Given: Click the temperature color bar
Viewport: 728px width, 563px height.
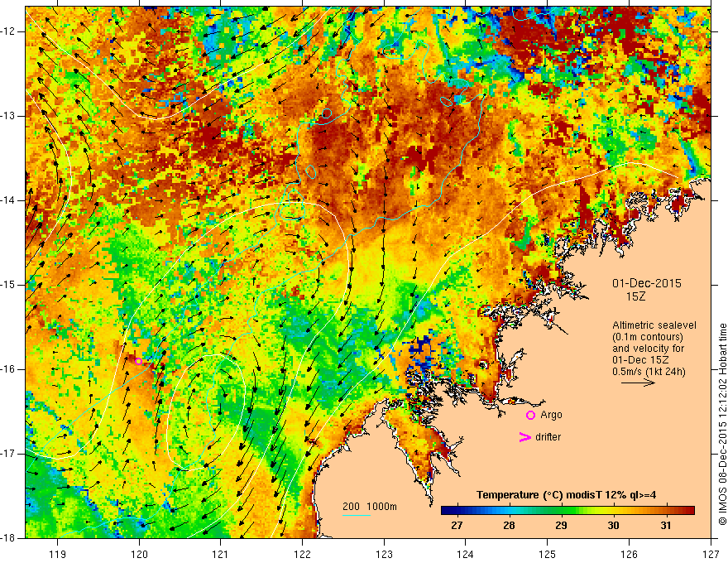Looking at the screenshot, I should (568, 511).
